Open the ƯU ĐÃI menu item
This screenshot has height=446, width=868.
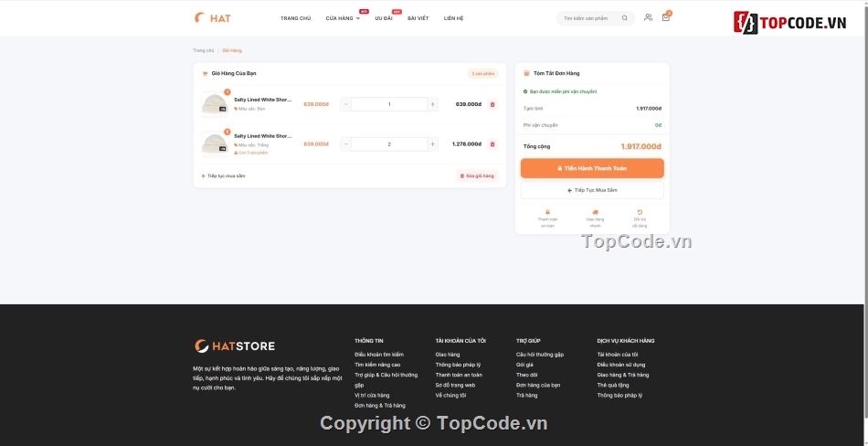[384, 18]
